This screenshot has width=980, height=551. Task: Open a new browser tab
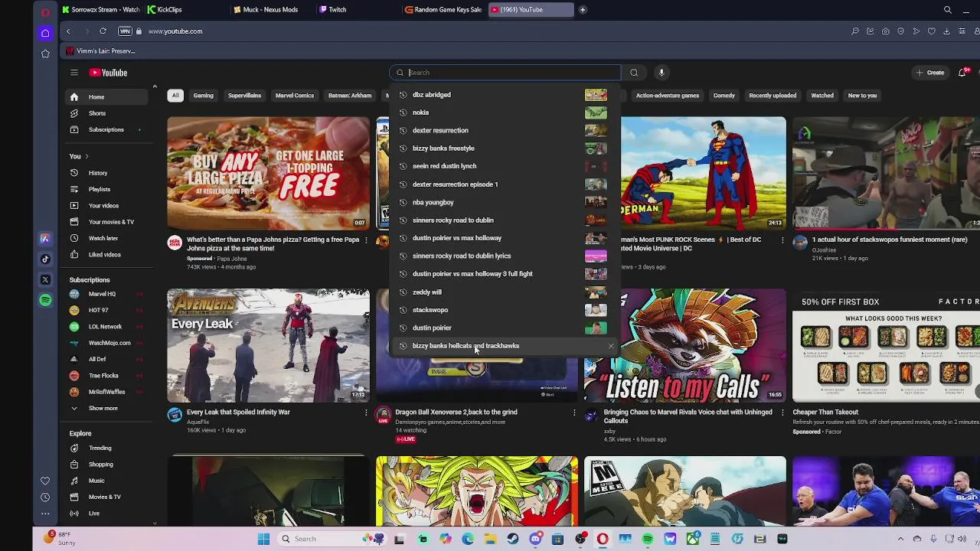[x=583, y=10]
